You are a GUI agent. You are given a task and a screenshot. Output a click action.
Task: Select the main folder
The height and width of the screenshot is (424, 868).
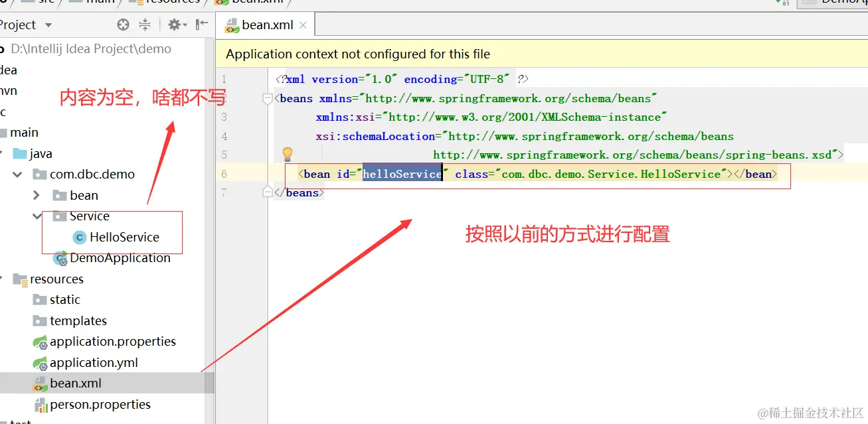[x=24, y=133]
